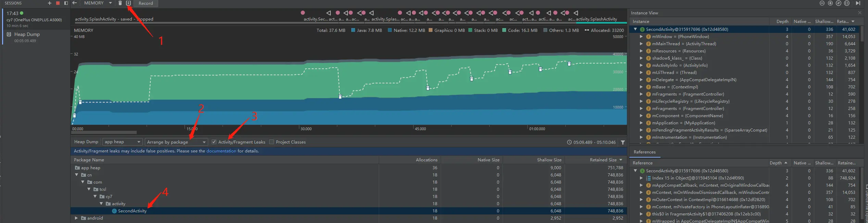Select the SecondActivity class row
Screen dimensions: 868x223
click(x=349, y=211)
